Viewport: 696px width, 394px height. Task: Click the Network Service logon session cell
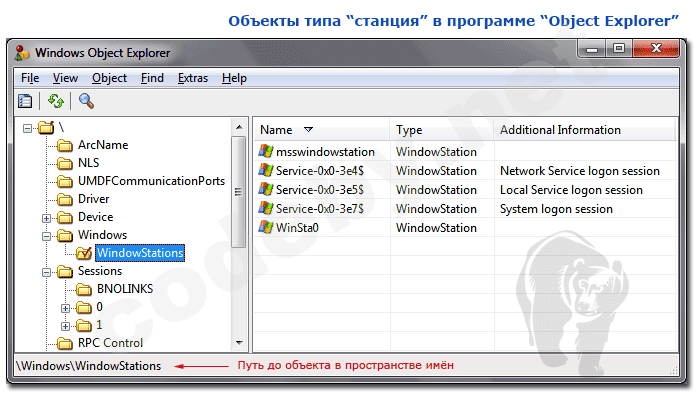580,171
